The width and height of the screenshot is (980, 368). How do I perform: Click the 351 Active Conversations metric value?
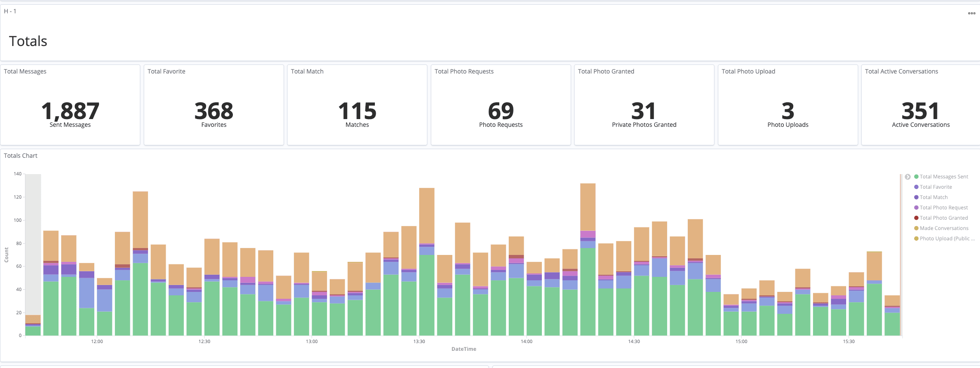pyautogui.click(x=921, y=111)
